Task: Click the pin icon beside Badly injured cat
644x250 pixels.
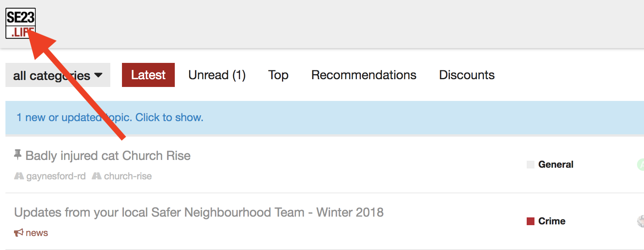Action: point(17,155)
